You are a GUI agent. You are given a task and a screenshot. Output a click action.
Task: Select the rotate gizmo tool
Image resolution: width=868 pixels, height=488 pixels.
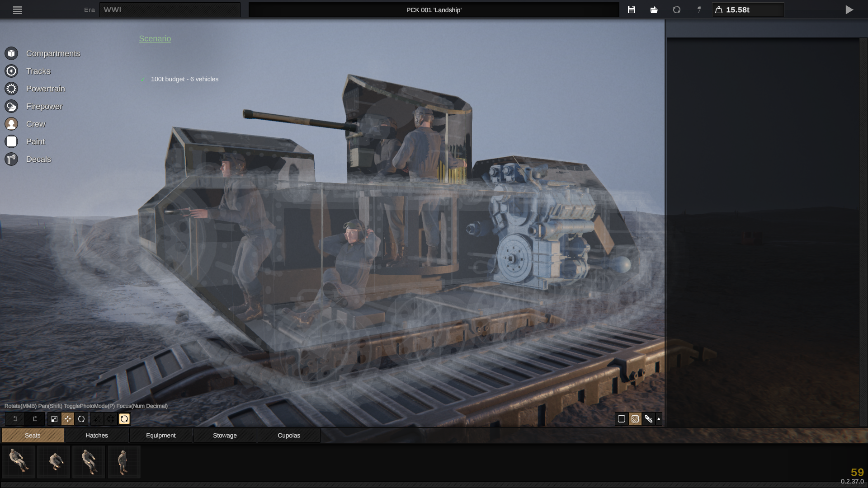tap(81, 419)
